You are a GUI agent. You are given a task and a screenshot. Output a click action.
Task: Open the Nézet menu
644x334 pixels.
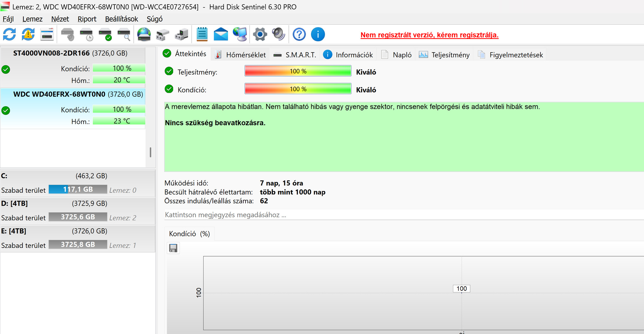pyautogui.click(x=60, y=19)
